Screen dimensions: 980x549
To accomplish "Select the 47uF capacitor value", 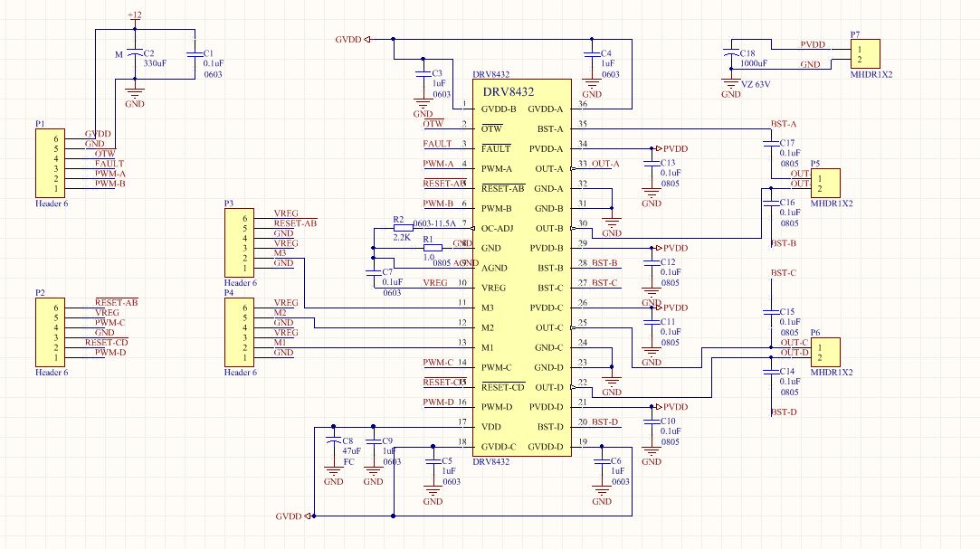I will [x=352, y=451].
